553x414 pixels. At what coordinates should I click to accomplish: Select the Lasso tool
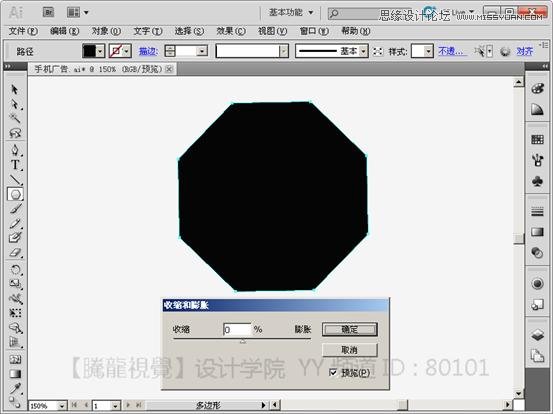tap(14, 133)
